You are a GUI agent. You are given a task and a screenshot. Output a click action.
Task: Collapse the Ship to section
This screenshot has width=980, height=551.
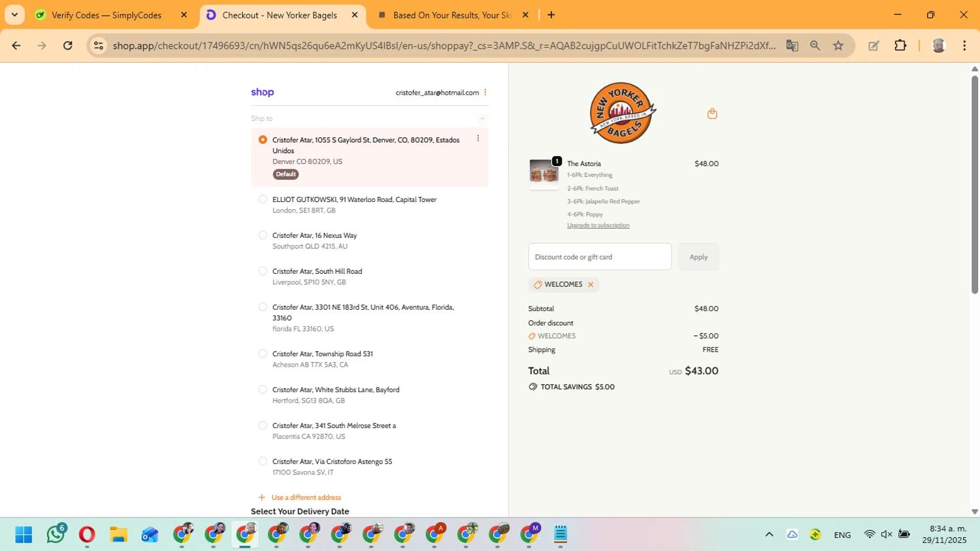pyautogui.click(x=482, y=118)
